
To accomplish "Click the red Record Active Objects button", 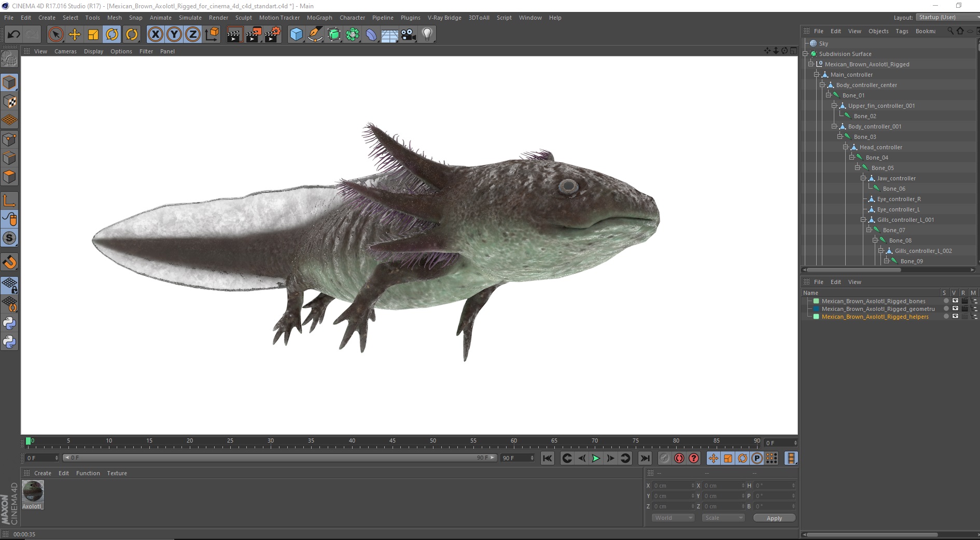I will [x=679, y=458].
